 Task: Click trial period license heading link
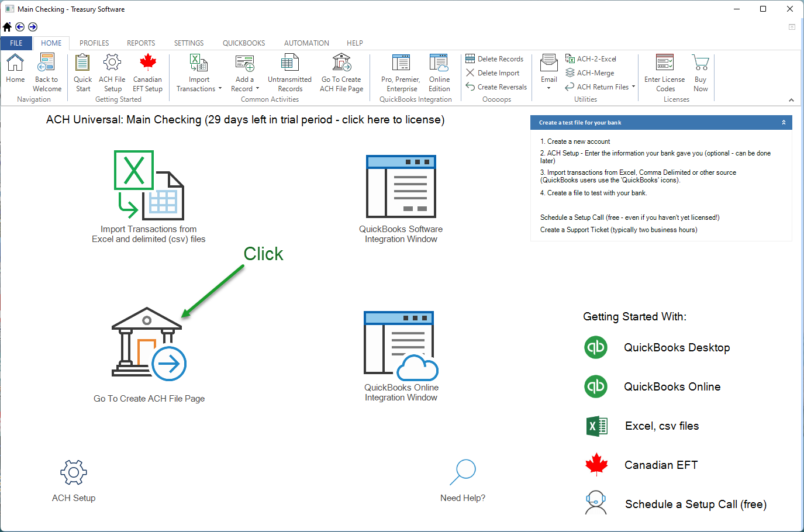click(x=246, y=120)
